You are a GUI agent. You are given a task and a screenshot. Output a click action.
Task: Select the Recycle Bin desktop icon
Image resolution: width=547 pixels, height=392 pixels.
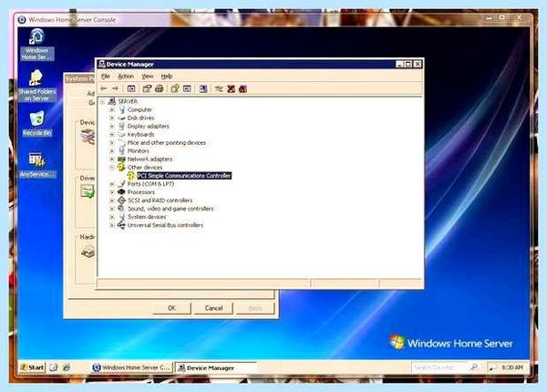coord(37,124)
